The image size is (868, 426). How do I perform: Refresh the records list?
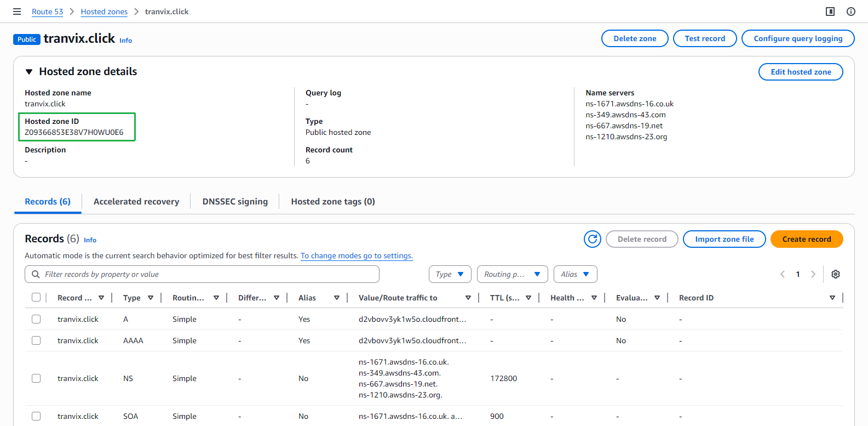pos(593,239)
